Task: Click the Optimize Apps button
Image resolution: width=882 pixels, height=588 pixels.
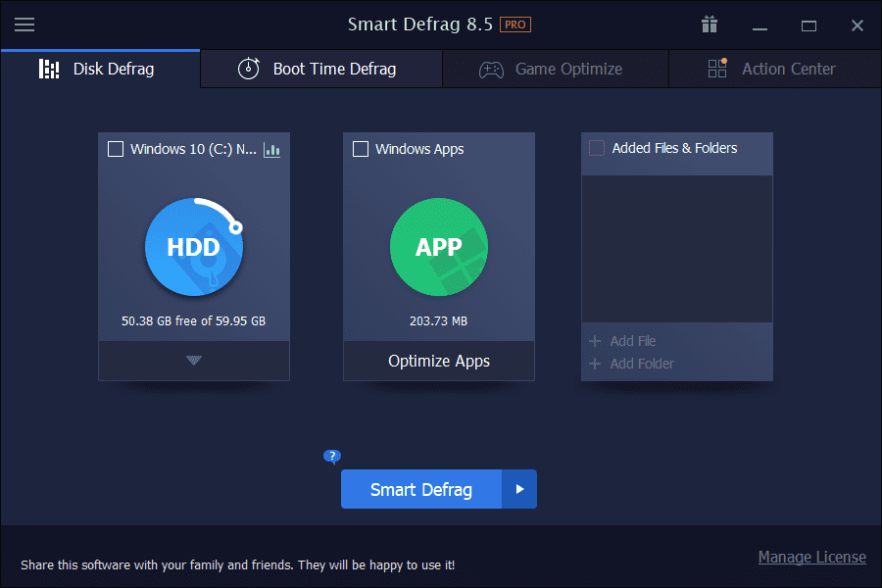Action: coord(439,361)
